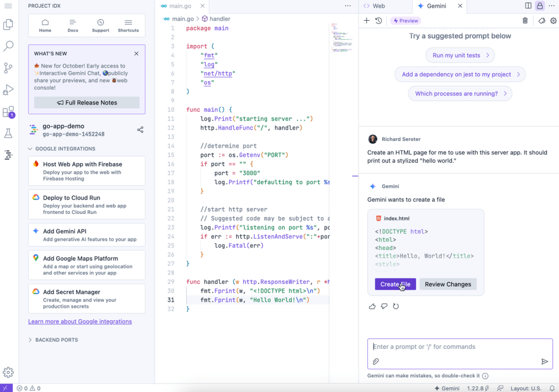
Task: Click the paperclip attach icon in prompt box
Action: (376, 361)
